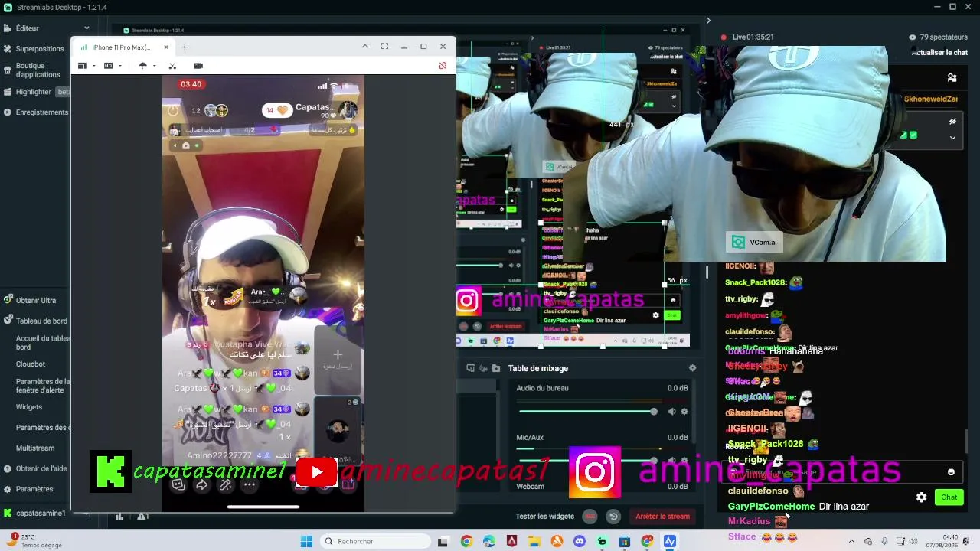980x551 pixels.
Task: Open Boutique d'applications in the sidebar
Action: 38,70
